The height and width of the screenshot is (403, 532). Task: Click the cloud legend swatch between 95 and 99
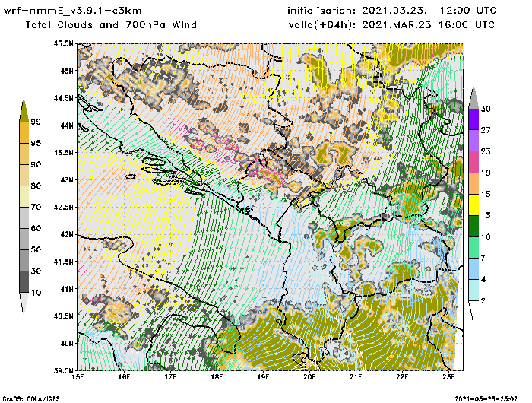(x=24, y=132)
